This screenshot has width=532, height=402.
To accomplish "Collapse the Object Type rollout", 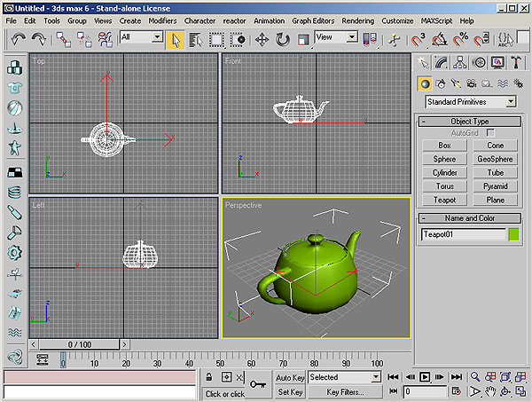I will tap(469, 121).
